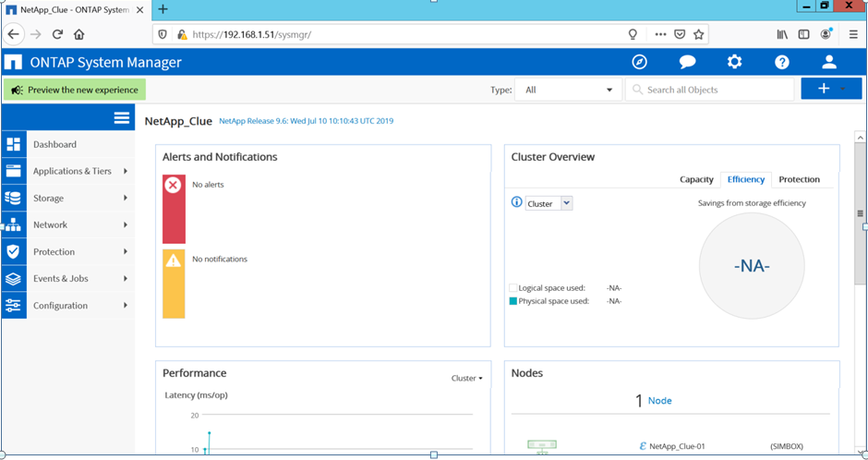Viewport: 868px width, 460px height.
Task: Open a new browser tab
Action: coord(163,9)
